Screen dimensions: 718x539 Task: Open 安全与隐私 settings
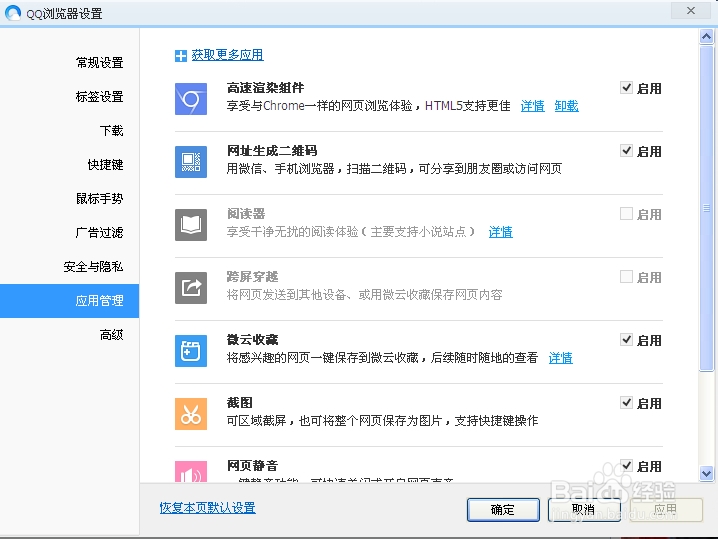click(70, 267)
